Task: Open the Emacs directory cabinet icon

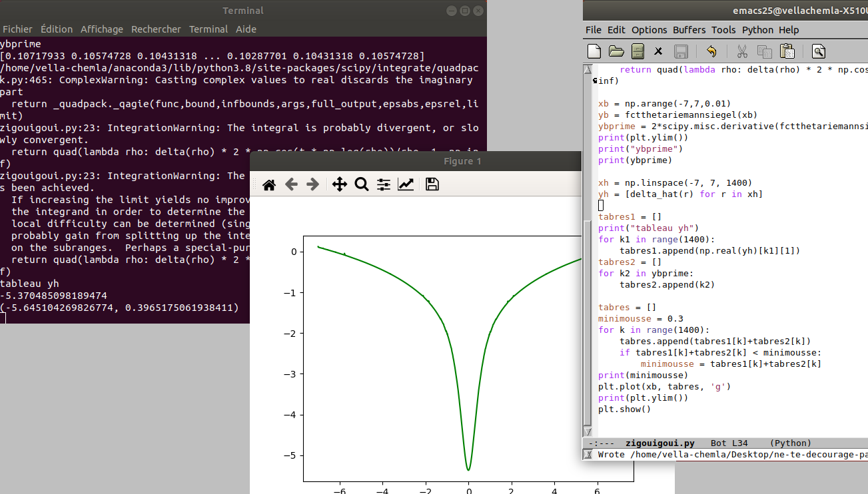Action: click(x=638, y=51)
